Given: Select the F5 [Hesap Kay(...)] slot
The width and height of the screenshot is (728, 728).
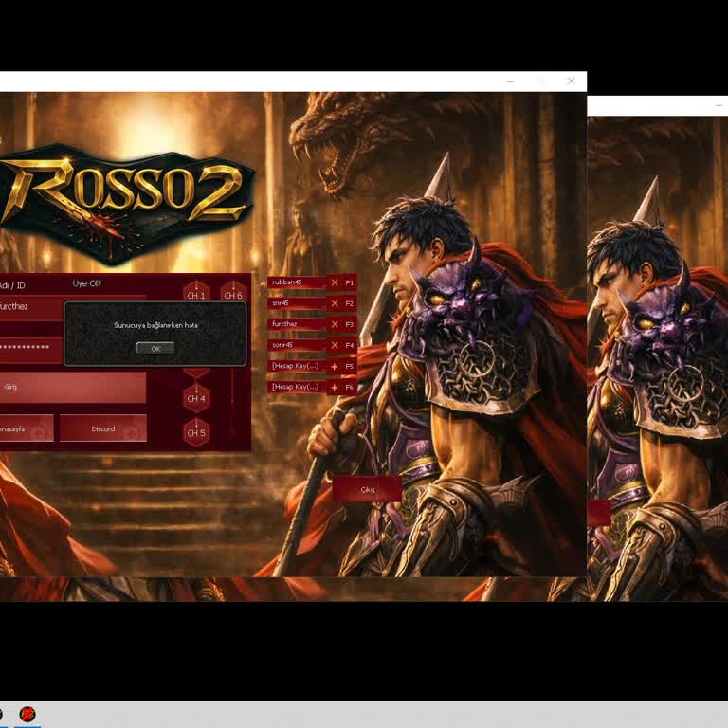Looking at the screenshot, I should 297,366.
